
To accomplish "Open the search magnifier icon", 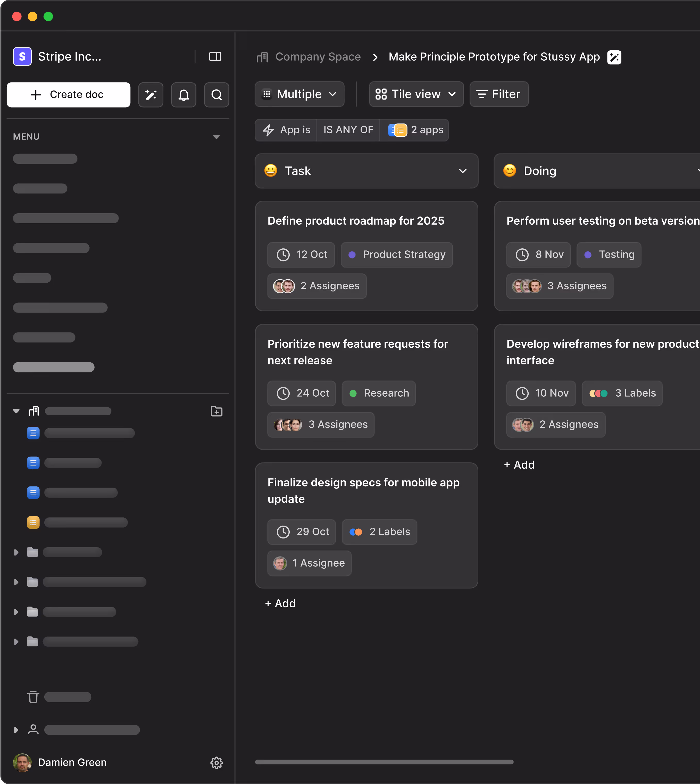I will click(x=216, y=95).
